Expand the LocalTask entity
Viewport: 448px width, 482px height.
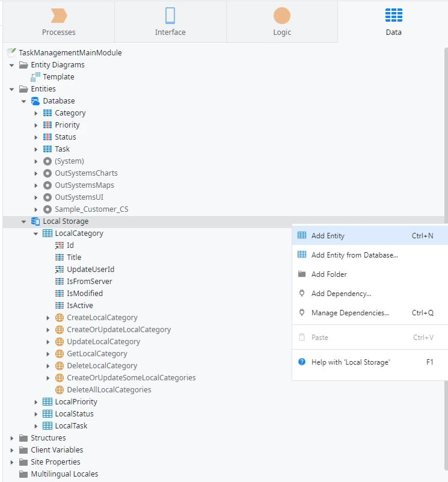(x=36, y=425)
